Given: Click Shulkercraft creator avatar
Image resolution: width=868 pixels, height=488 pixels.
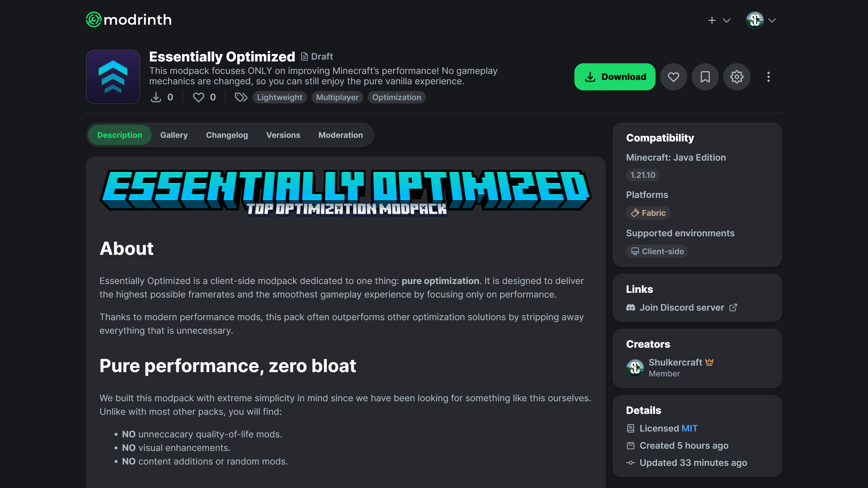Looking at the screenshot, I should tap(635, 368).
